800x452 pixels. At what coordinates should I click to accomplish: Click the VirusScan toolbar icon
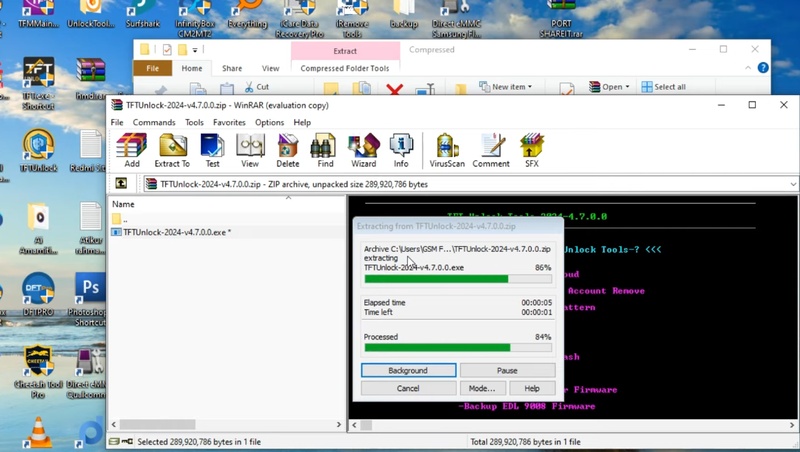pos(447,150)
